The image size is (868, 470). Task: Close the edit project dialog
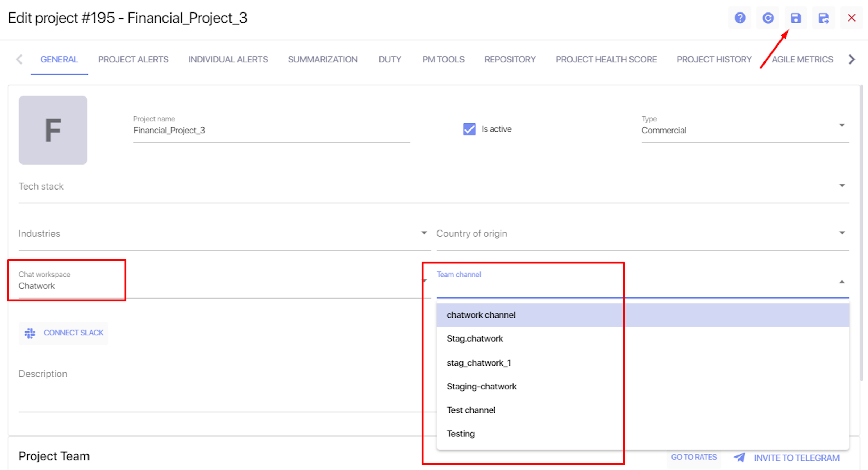tap(851, 18)
